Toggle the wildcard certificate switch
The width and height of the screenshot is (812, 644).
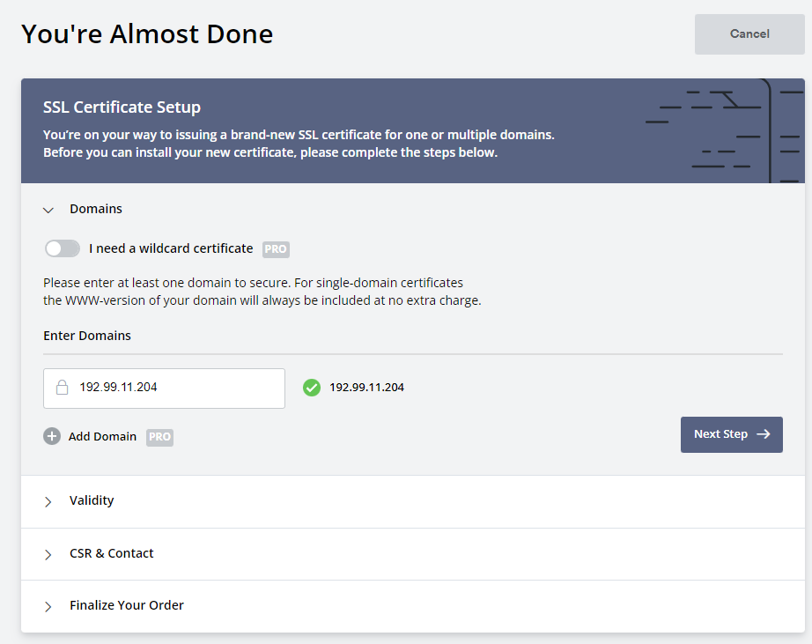[x=63, y=248]
